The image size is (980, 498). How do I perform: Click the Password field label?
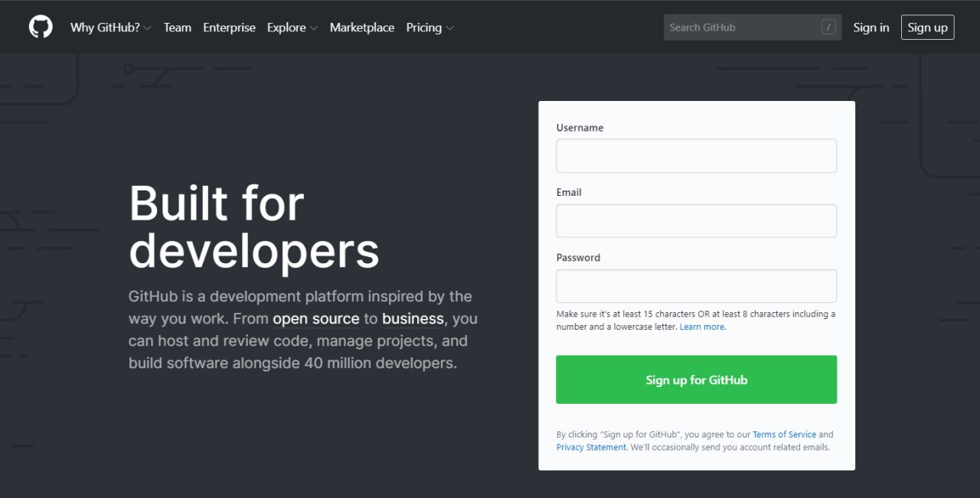point(578,258)
